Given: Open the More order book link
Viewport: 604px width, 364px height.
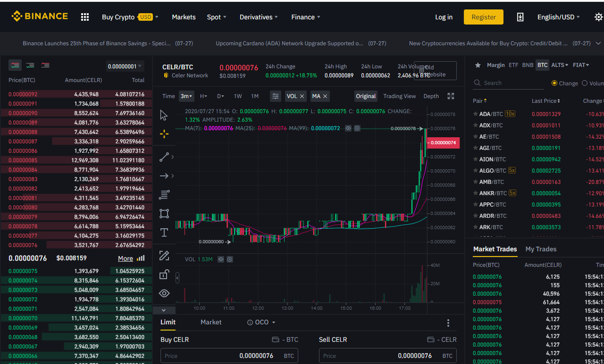Looking at the screenshot, I should click(x=125, y=258).
